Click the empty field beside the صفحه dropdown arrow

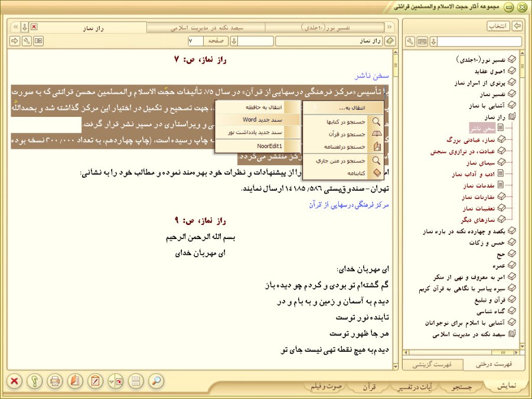(256, 41)
